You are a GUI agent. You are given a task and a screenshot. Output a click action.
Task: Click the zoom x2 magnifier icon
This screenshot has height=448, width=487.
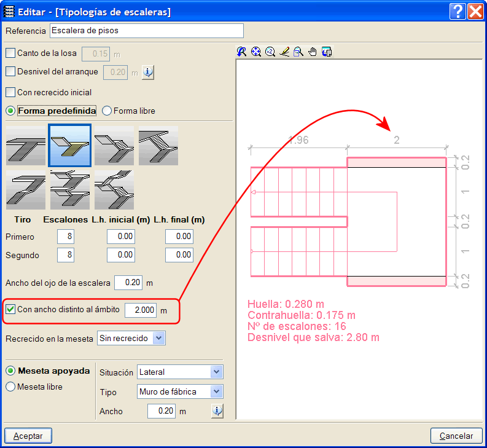270,52
